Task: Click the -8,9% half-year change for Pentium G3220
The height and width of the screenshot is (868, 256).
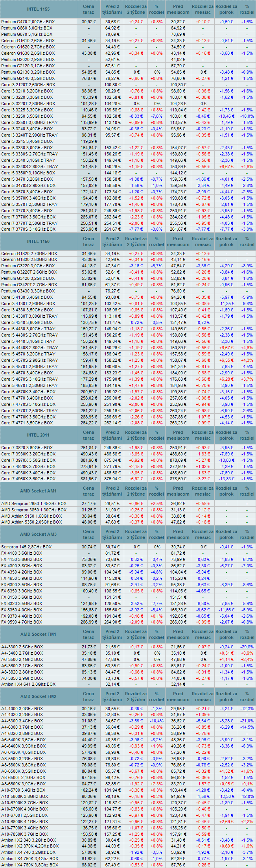Action: coord(247,267)
